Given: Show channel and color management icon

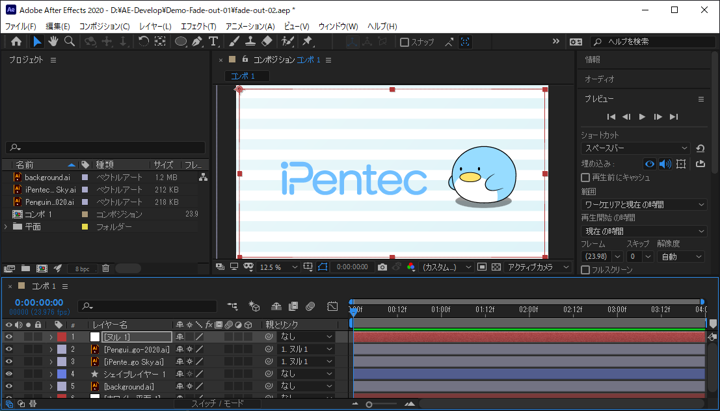Looking at the screenshot, I should [x=411, y=267].
